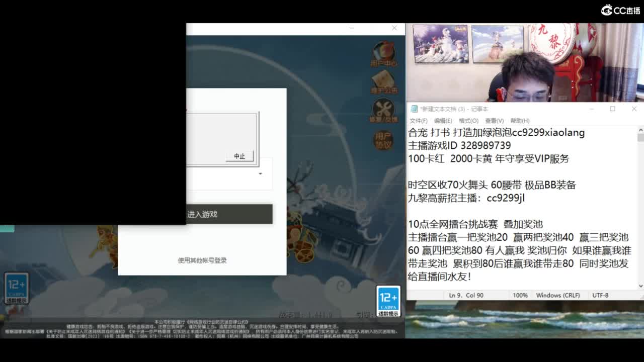644x362 pixels.
Task: Close the Notepad window
Action: point(634,109)
